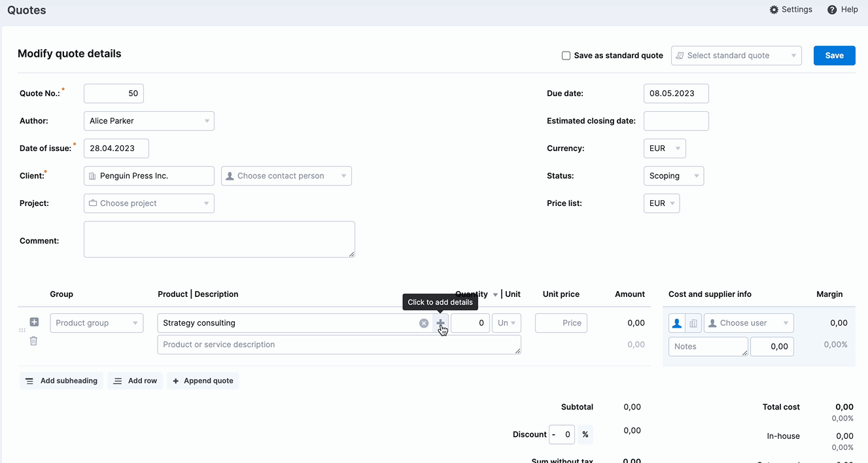
Task: Click the Total cost label
Action: click(x=781, y=407)
